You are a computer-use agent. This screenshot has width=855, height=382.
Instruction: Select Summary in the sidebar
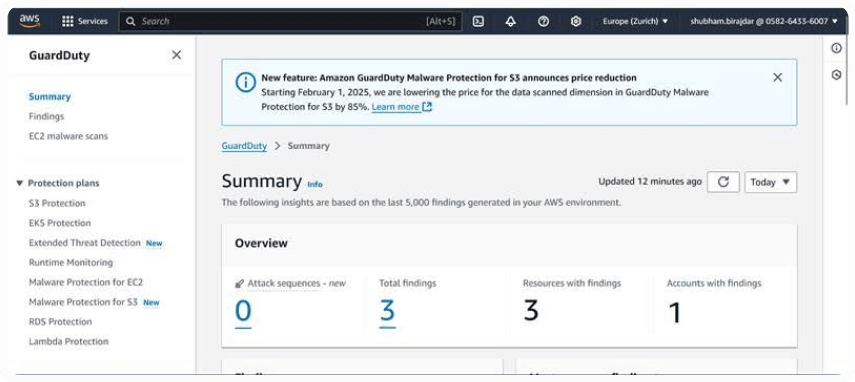tap(50, 96)
